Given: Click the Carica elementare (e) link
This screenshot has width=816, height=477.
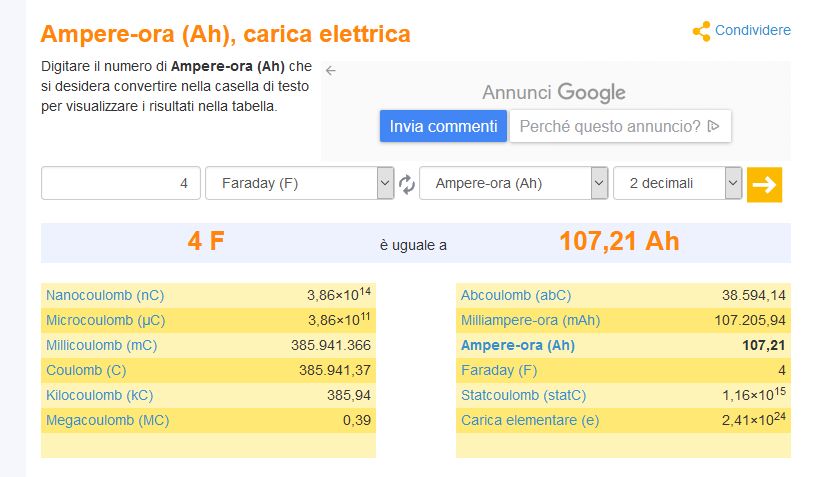Looking at the screenshot, I should tap(530, 420).
